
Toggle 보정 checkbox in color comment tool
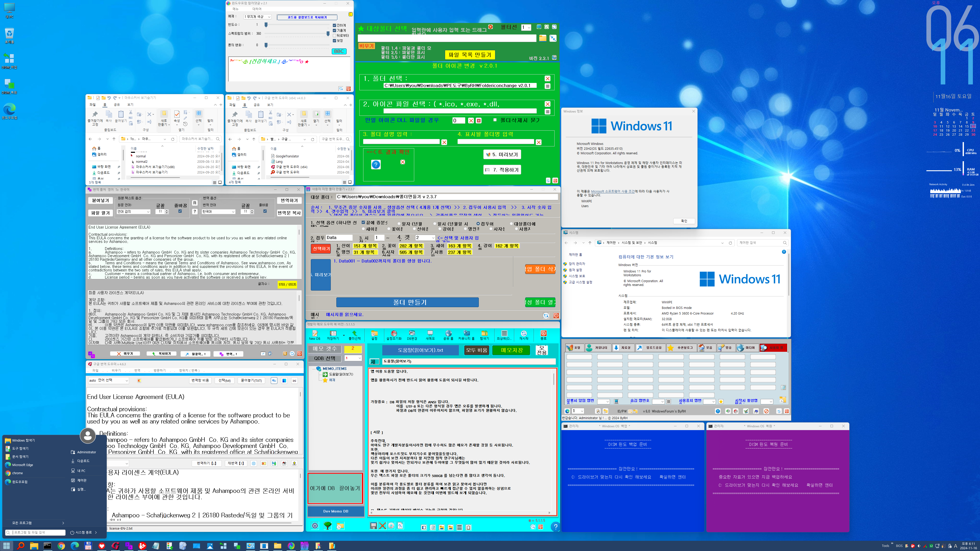[x=334, y=40]
